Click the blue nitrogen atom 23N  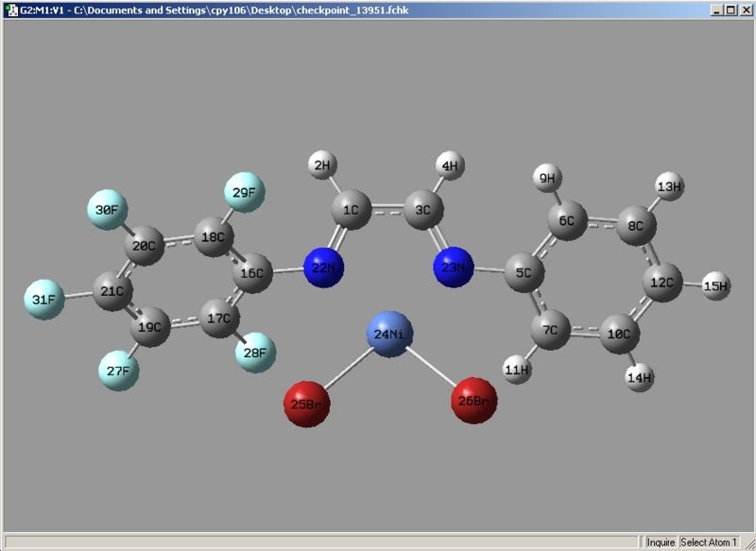tap(455, 268)
